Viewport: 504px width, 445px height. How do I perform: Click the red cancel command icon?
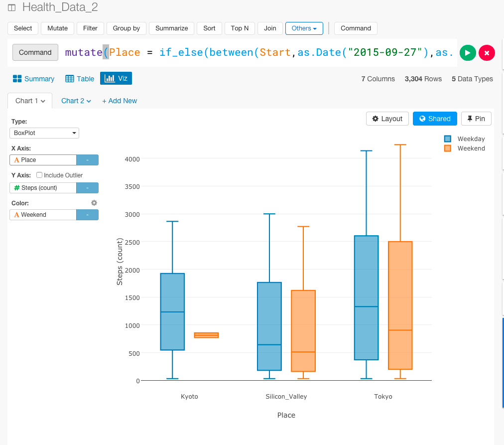click(x=487, y=52)
